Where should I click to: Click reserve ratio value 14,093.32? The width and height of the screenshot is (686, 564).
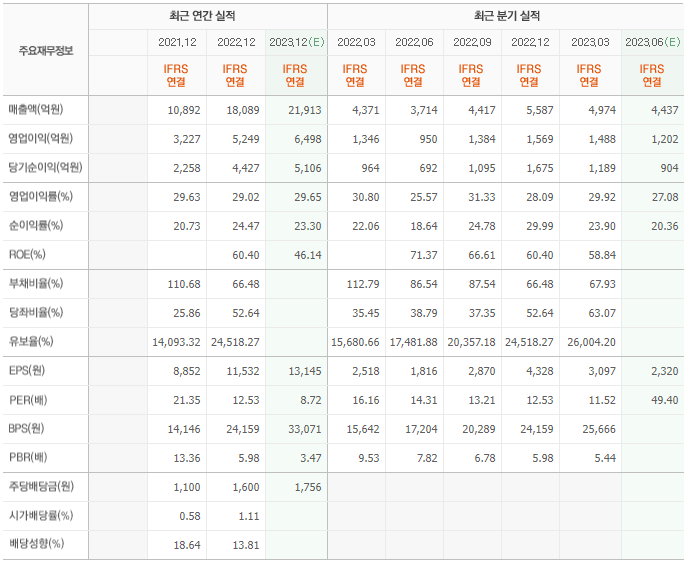176,342
